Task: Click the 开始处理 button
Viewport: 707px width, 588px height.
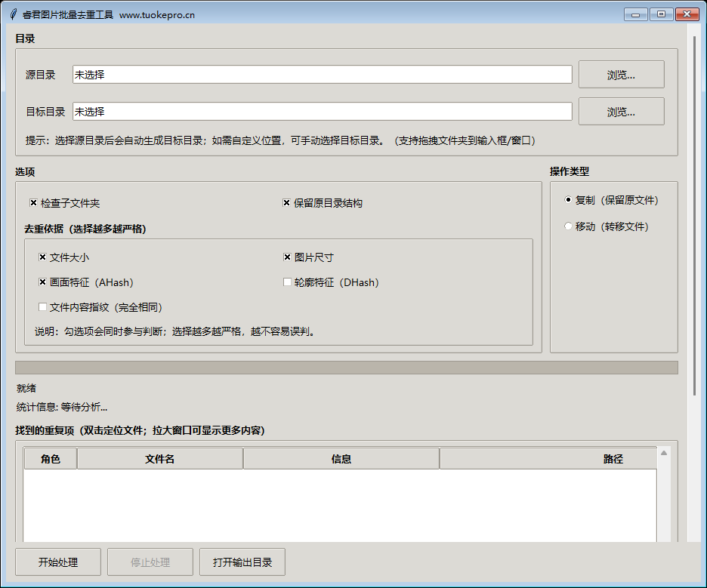Action: tap(58, 562)
